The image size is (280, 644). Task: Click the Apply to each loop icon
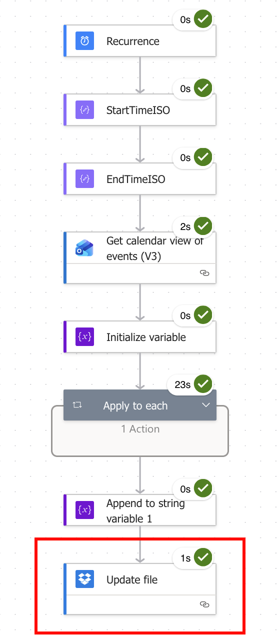77,405
